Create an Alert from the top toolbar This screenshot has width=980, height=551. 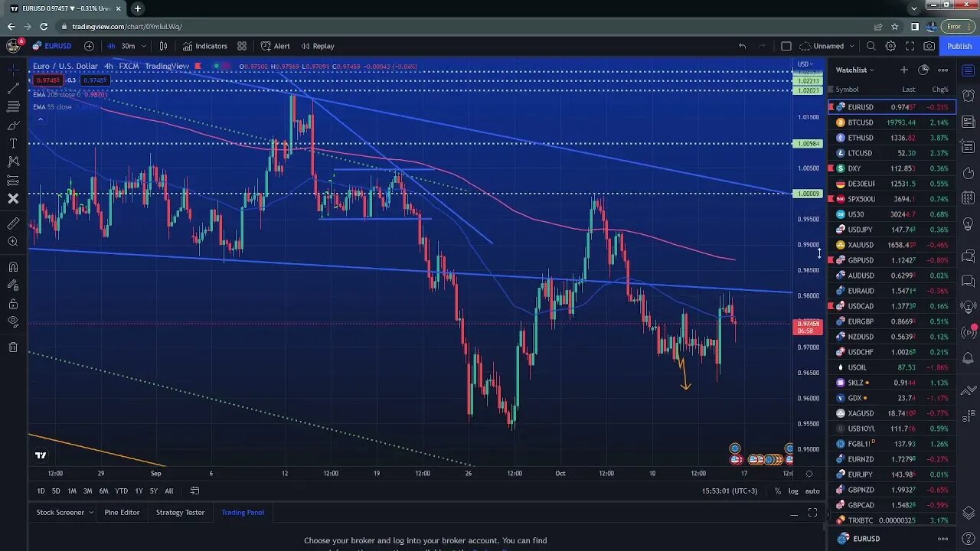(x=276, y=46)
